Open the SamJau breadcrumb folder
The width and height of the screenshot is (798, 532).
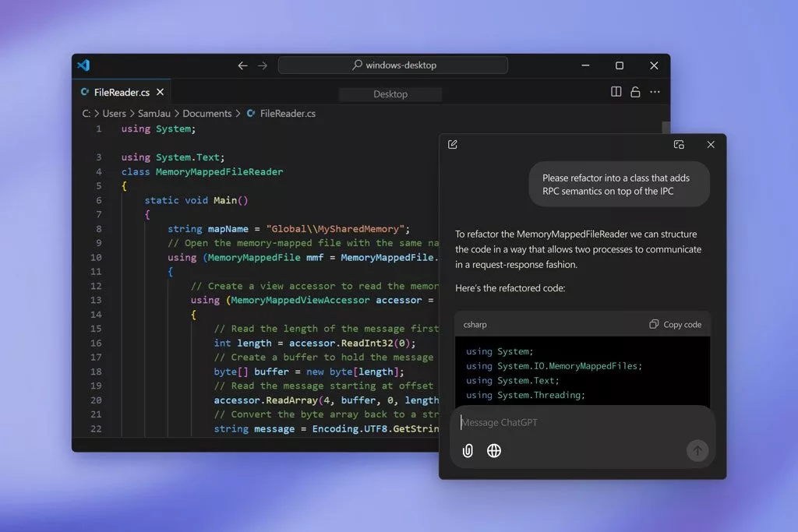coord(154,114)
